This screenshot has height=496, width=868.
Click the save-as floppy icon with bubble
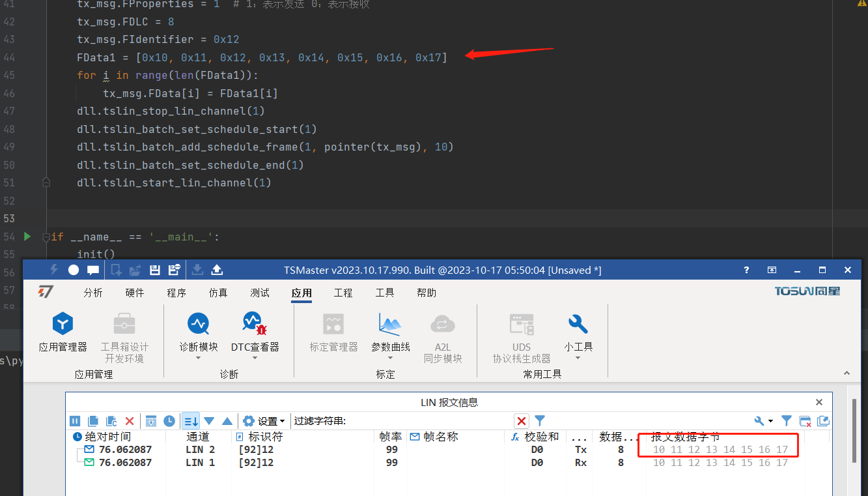pyautogui.click(x=175, y=270)
